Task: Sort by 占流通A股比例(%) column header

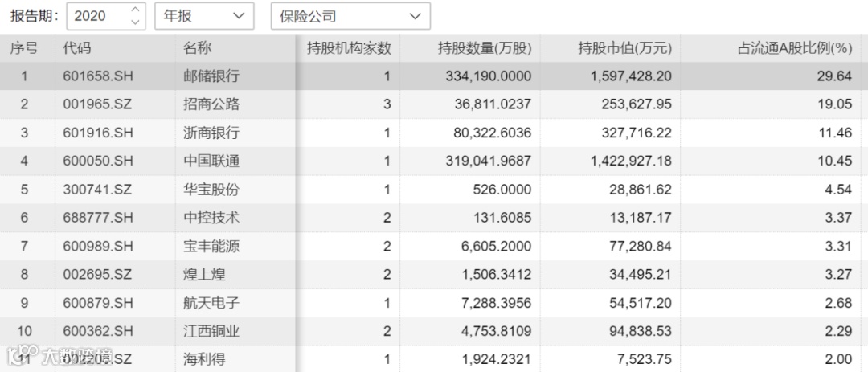Action: coord(795,48)
